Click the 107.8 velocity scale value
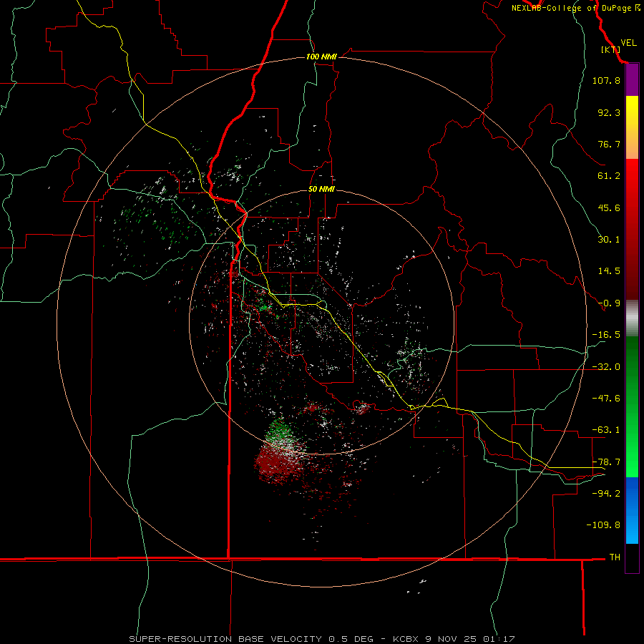The image size is (644, 644). (x=606, y=80)
